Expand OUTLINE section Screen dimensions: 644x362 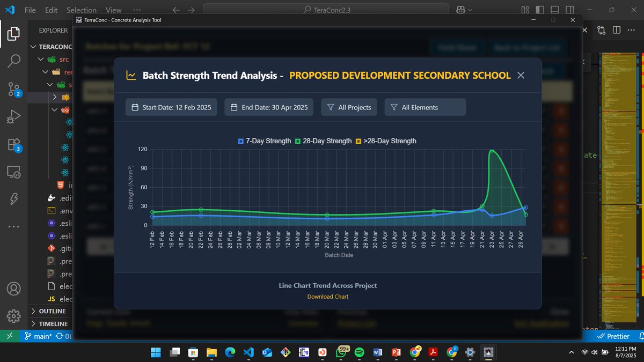51,311
